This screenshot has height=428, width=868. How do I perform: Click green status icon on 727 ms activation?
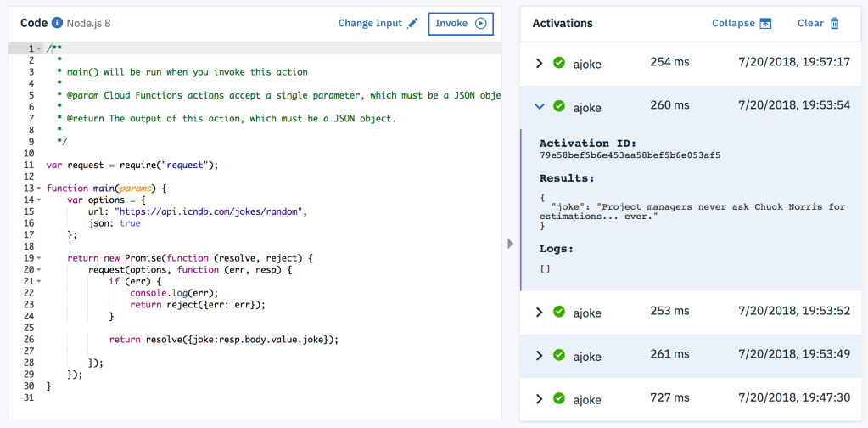point(558,399)
